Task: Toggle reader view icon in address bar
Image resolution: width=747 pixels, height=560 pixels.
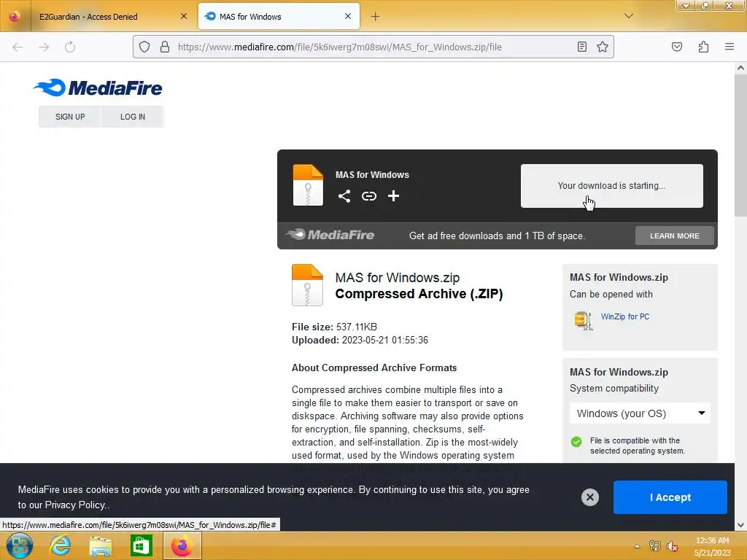Action: [581, 47]
